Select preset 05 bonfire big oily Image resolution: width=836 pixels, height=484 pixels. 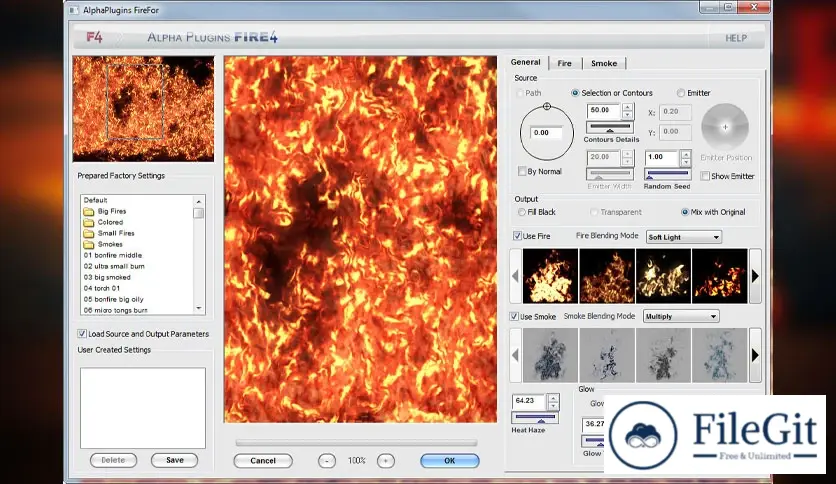pos(113,299)
